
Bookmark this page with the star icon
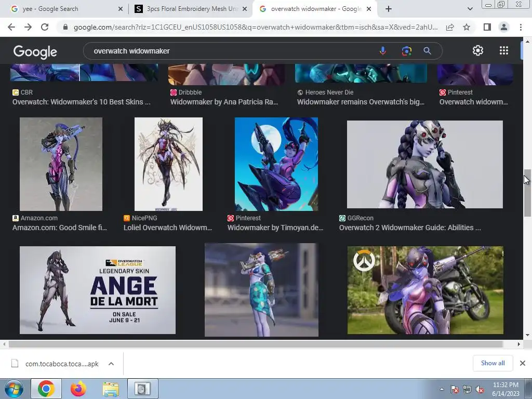tap(467, 27)
